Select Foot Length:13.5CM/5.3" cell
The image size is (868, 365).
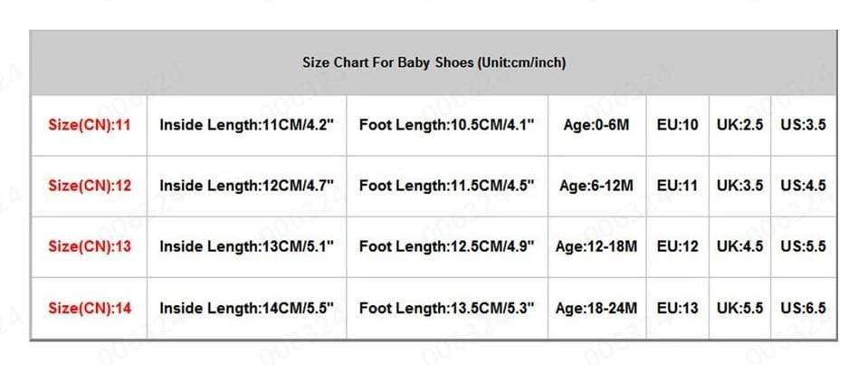(x=447, y=308)
